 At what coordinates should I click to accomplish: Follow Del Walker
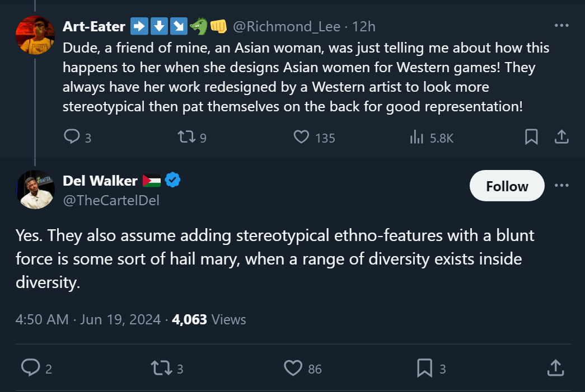pos(507,186)
